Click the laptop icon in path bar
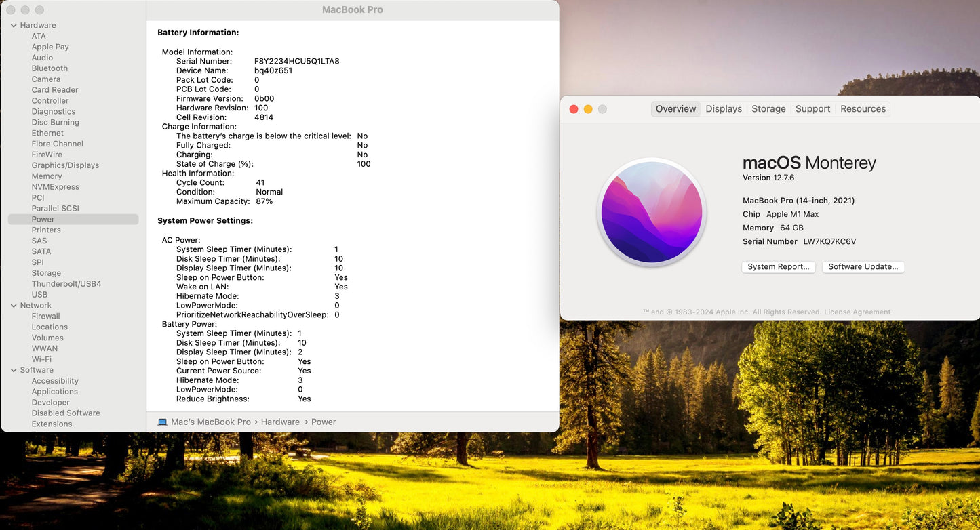This screenshot has height=530, width=980. tap(162, 422)
